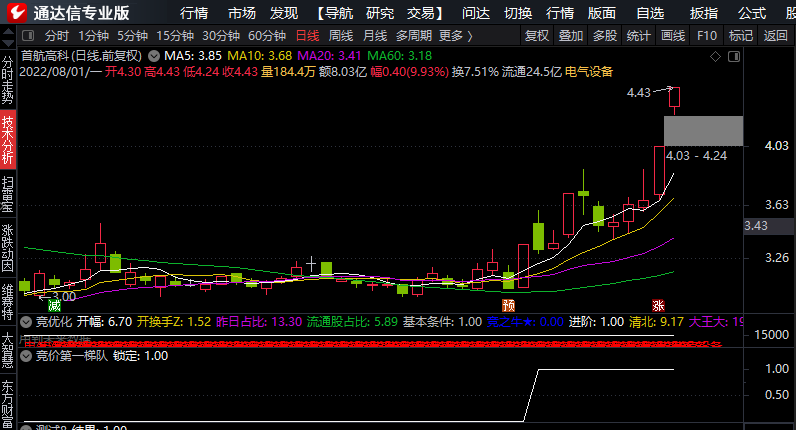Image resolution: width=796 pixels, height=430 pixels.
Task: Open the 交易】 menu
Action: pos(426,13)
